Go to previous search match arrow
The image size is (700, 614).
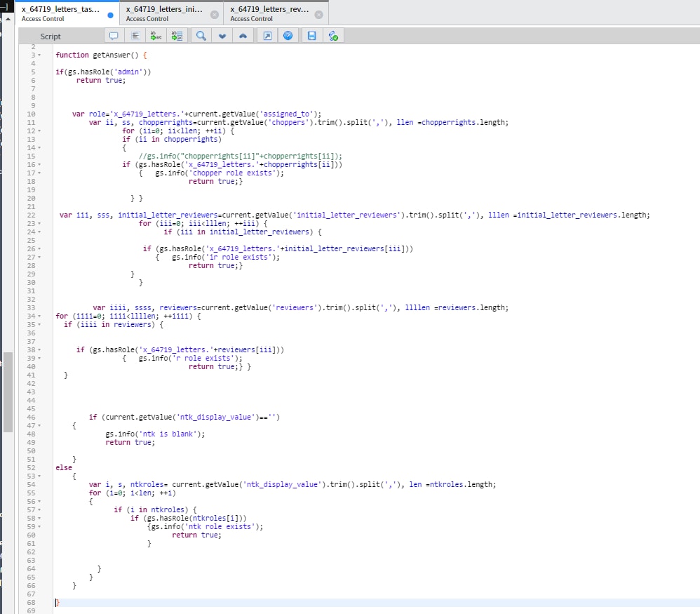[244, 35]
